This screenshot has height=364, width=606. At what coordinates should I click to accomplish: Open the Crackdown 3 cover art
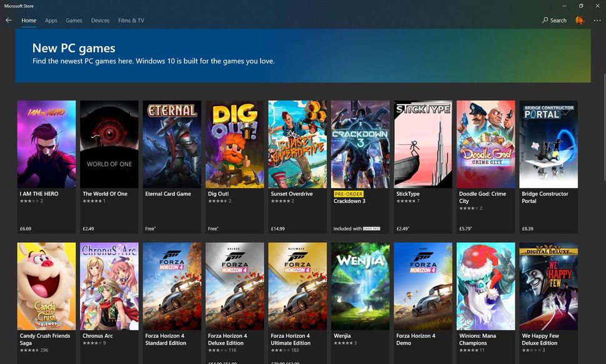pyautogui.click(x=360, y=144)
